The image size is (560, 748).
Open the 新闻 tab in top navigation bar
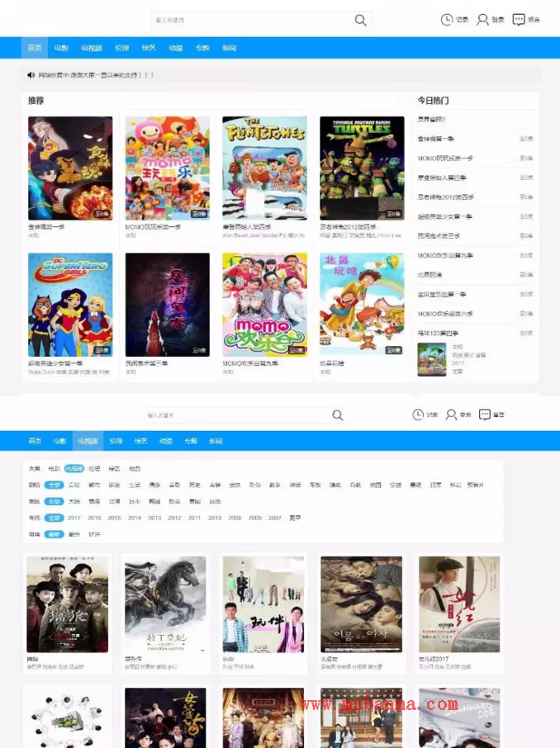click(x=229, y=48)
